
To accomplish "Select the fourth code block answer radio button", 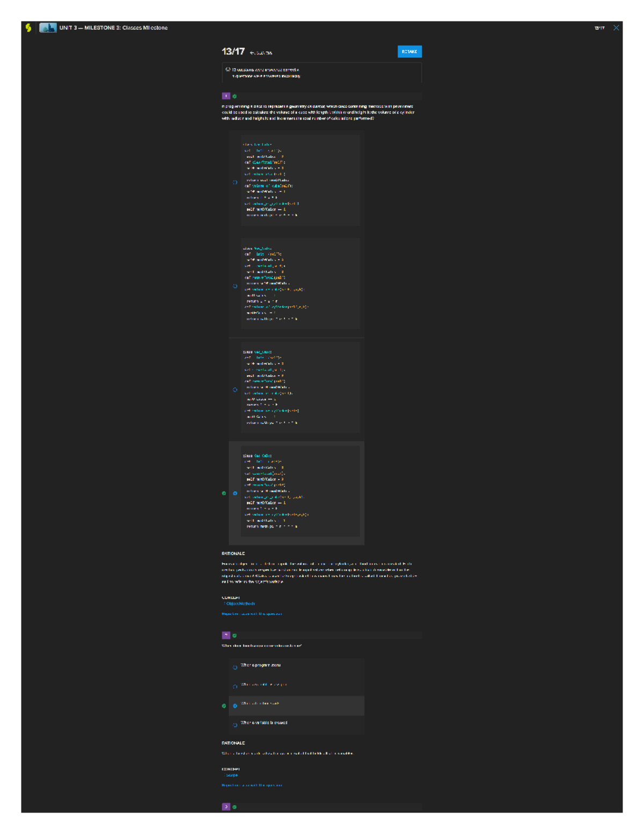I will pyautogui.click(x=235, y=493).
